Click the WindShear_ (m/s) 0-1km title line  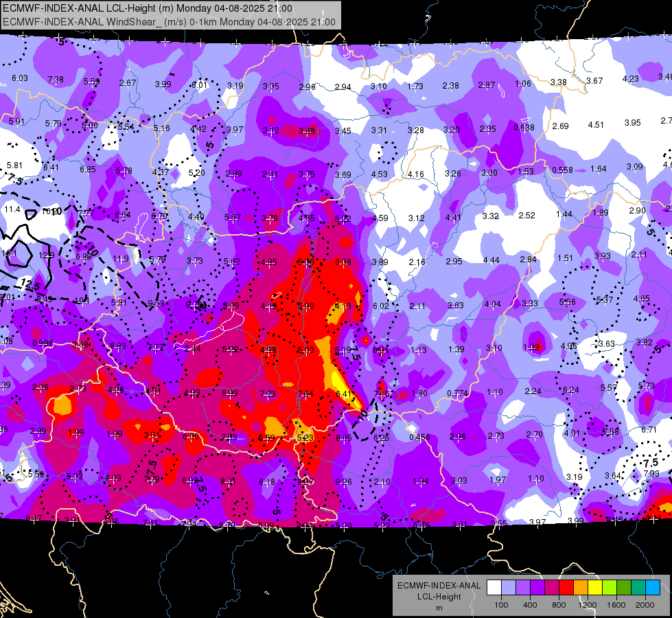tap(169, 22)
